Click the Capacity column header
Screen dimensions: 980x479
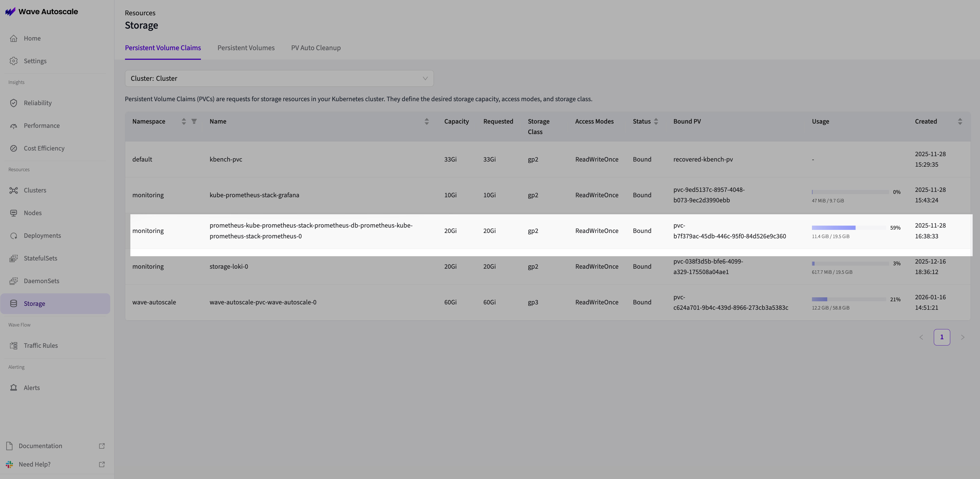coord(457,121)
